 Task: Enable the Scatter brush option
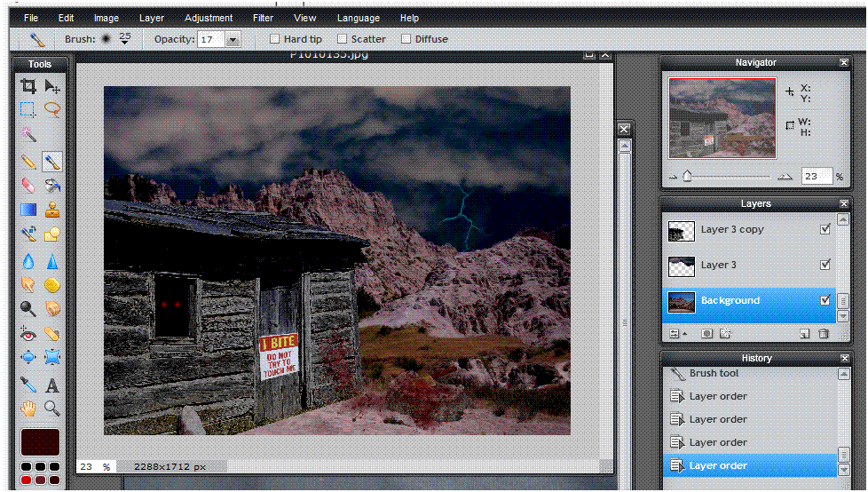tap(342, 39)
